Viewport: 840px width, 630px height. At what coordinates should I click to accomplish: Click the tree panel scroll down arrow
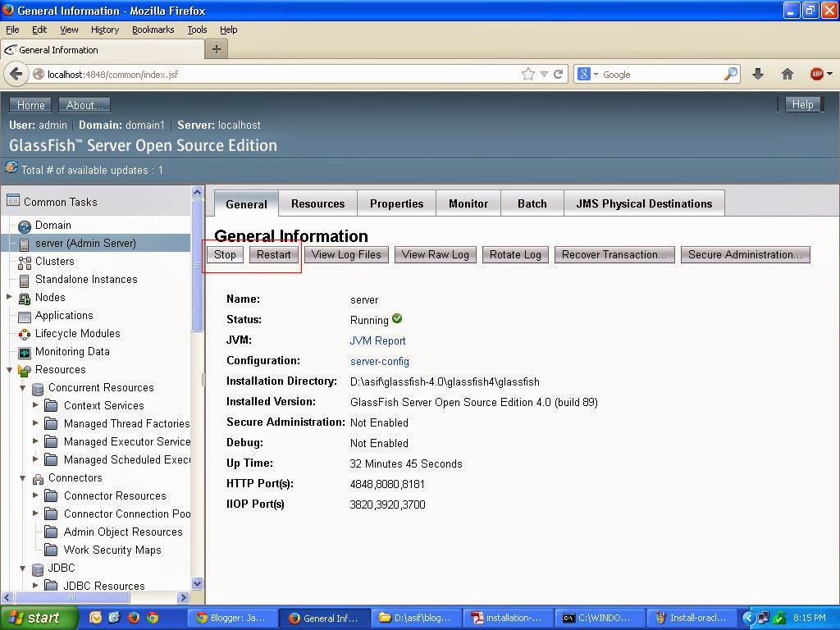coord(197,583)
